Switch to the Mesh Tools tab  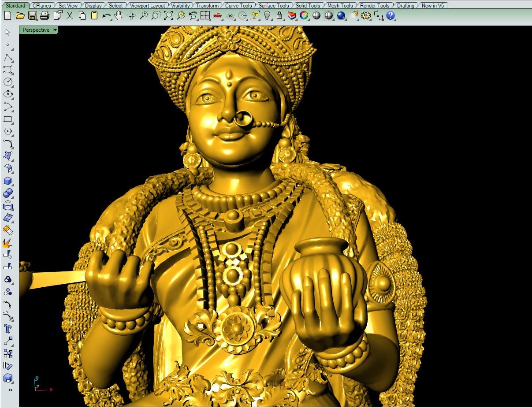pos(340,6)
